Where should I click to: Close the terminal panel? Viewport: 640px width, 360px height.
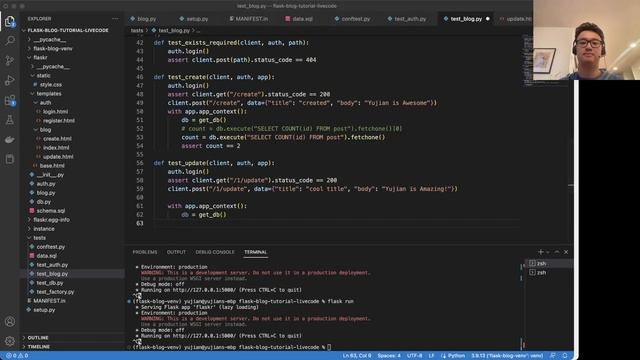[566, 252]
